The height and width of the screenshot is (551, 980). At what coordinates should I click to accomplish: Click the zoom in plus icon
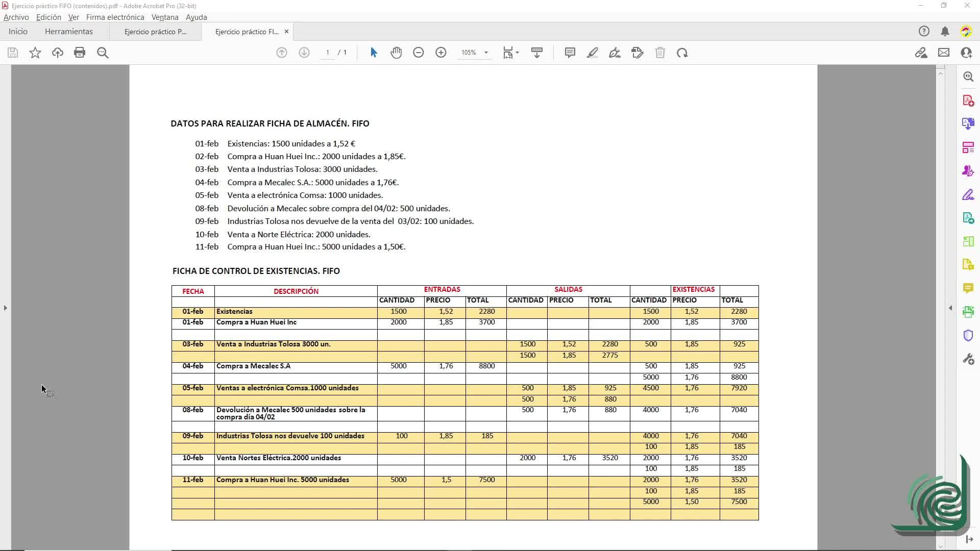441,53
